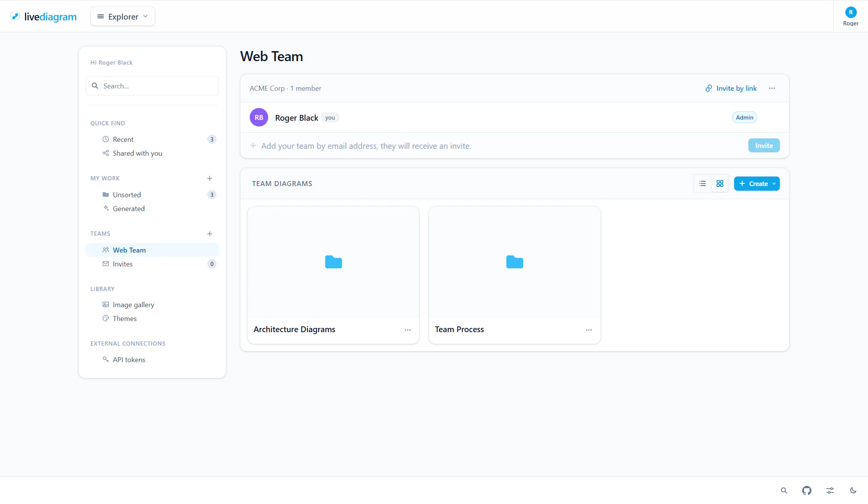Click Roger Black's RB avatar

tap(259, 117)
